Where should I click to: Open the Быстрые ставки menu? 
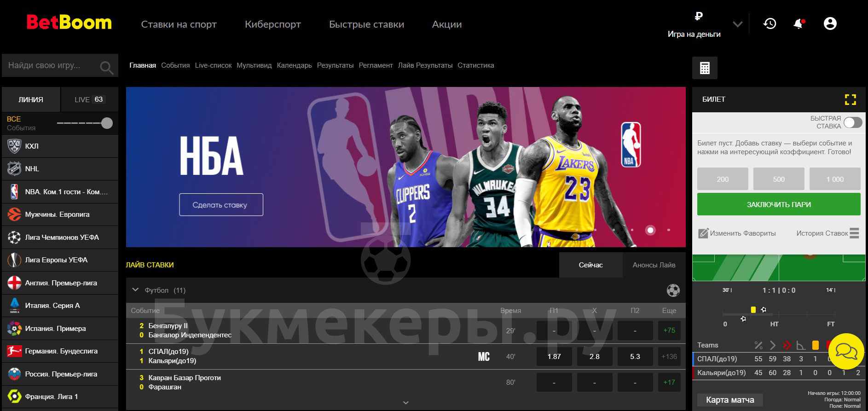pyautogui.click(x=366, y=24)
